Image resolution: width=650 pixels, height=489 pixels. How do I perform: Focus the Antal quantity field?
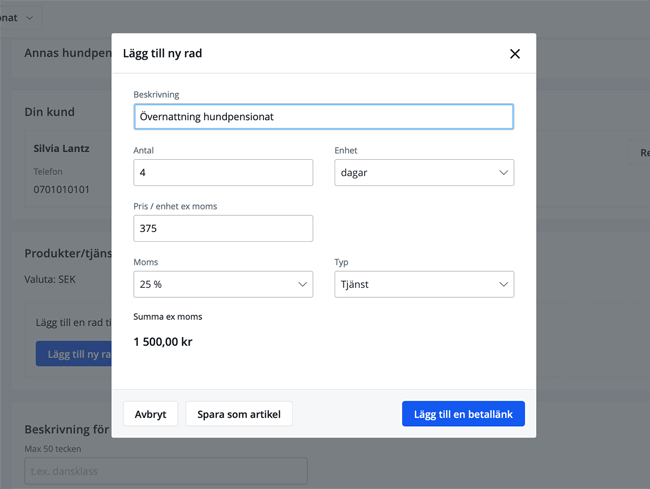pos(223,172)
